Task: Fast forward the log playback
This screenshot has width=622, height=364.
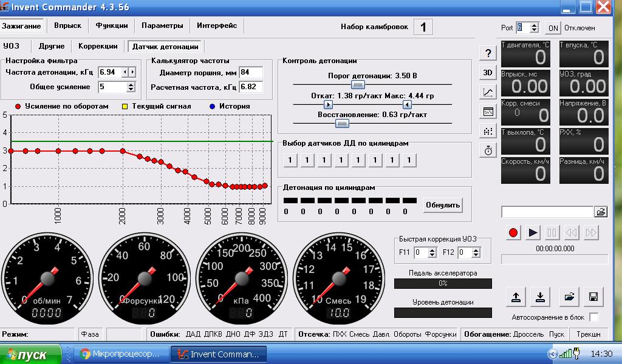Action: click(590, 232)
